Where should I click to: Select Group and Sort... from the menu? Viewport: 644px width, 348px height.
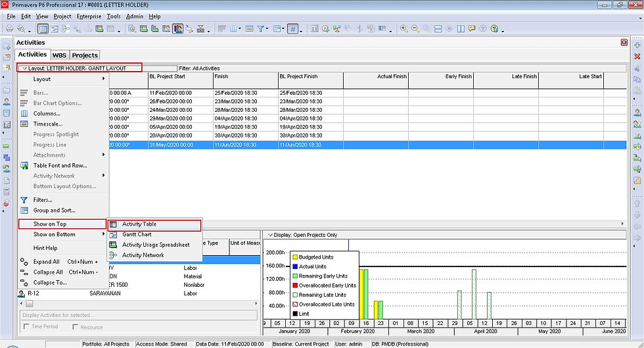[x=64, y=211]
